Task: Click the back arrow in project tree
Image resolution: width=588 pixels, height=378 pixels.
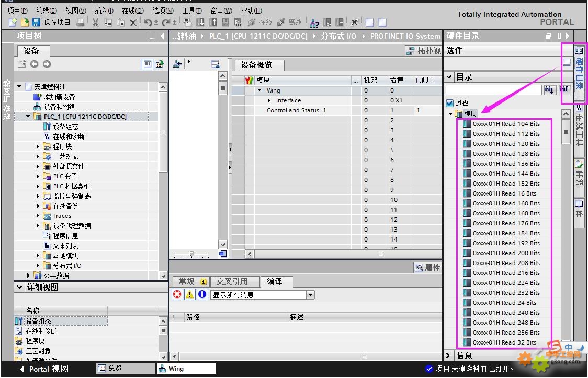Action: [34, 64]
